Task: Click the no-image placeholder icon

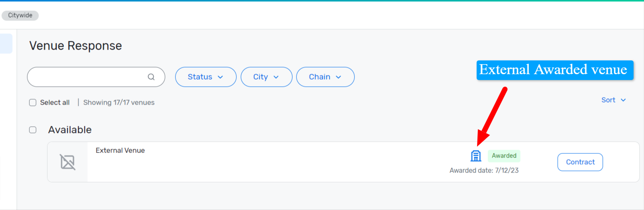Action: point(68,162)
